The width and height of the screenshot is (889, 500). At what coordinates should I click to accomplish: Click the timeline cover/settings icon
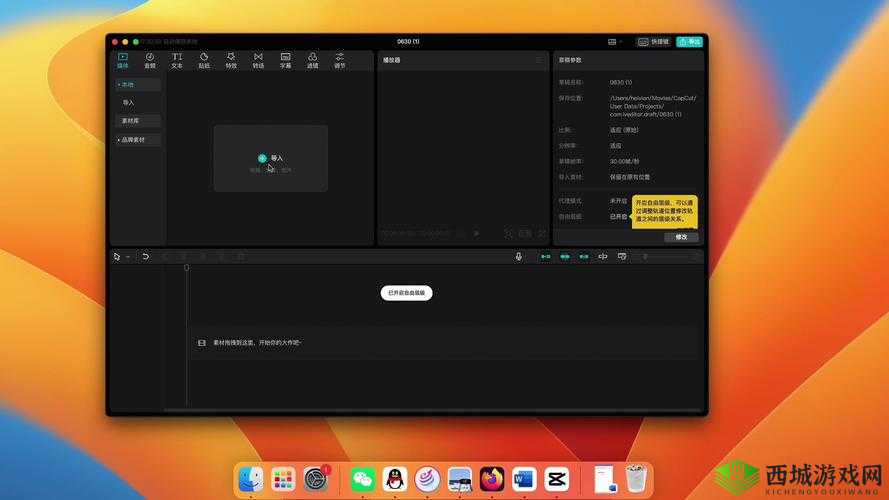[622, 257]
